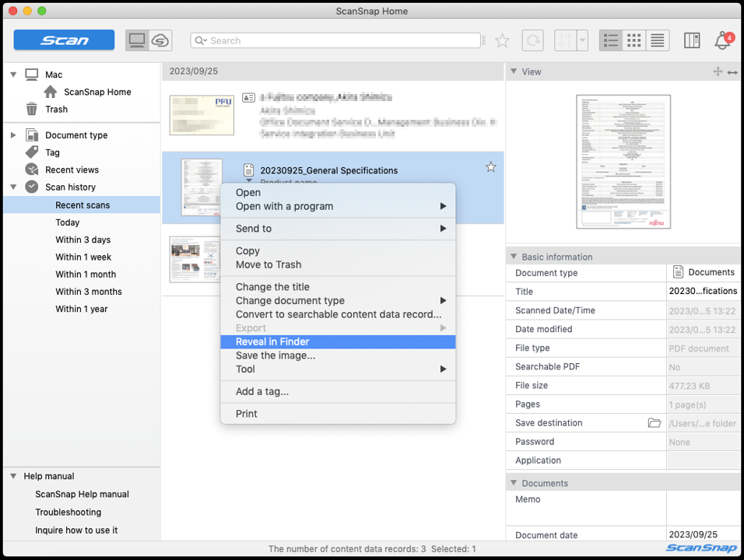Screen dimensions: 744x560
Task: Choose Open with a program
Action: (x=338, y=206)
